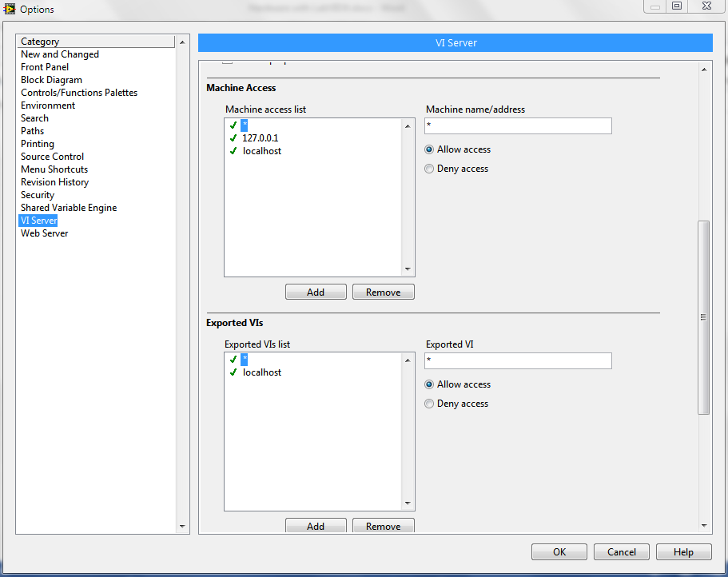The width and height of the screenshot is (728, 577).
Task: Click the Machine name/address input field
Action: (518, 125)
